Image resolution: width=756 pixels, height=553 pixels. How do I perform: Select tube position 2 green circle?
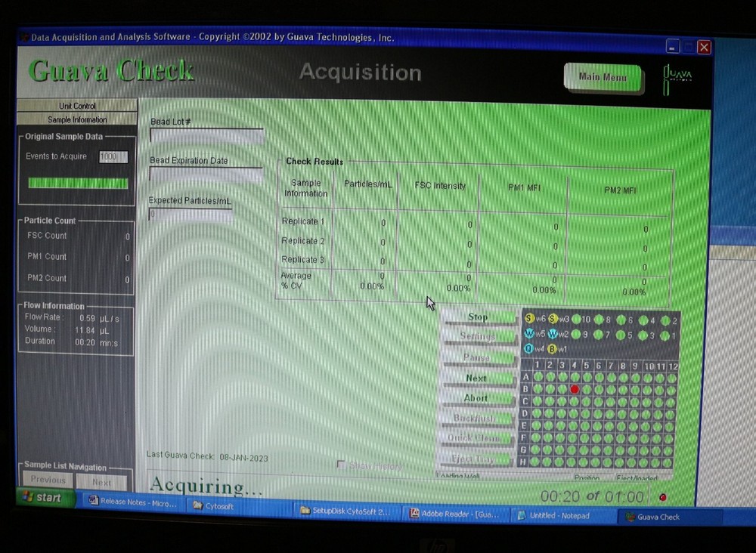pyautogui.click(x=666, y=321)
